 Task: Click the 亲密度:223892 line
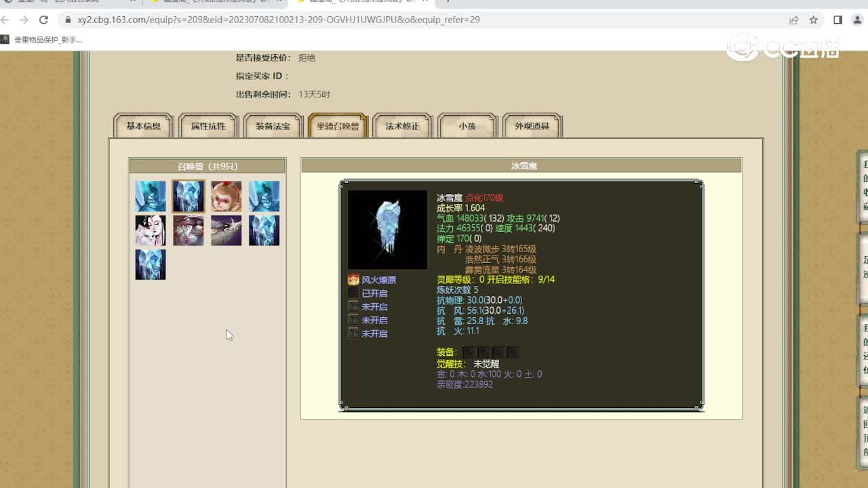pyautogui.click(x=465, y=384)
